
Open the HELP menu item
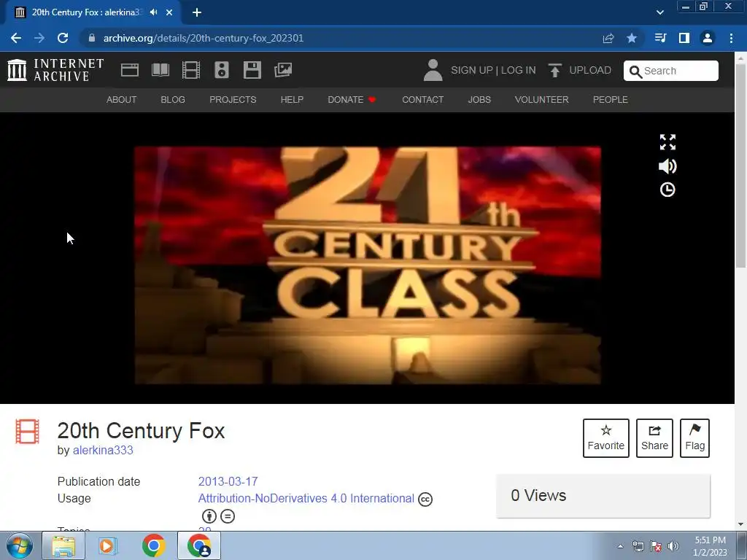(x=292, y=99)
